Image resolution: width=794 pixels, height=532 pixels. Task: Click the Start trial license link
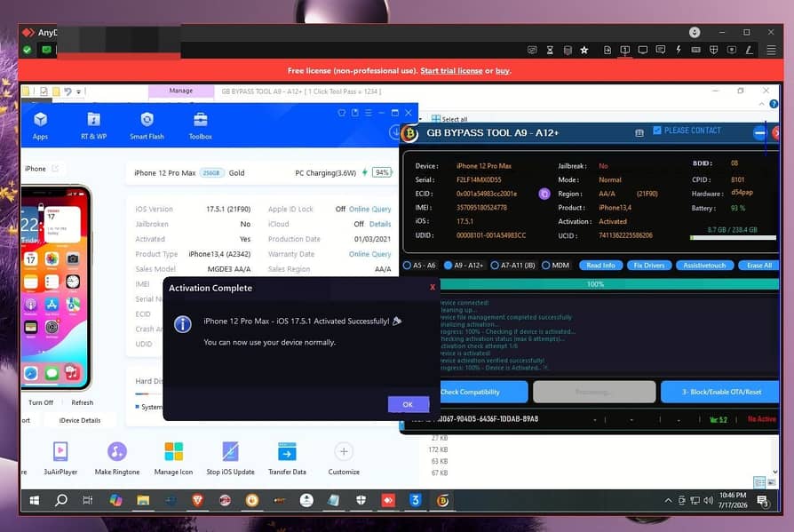[451, 71]
